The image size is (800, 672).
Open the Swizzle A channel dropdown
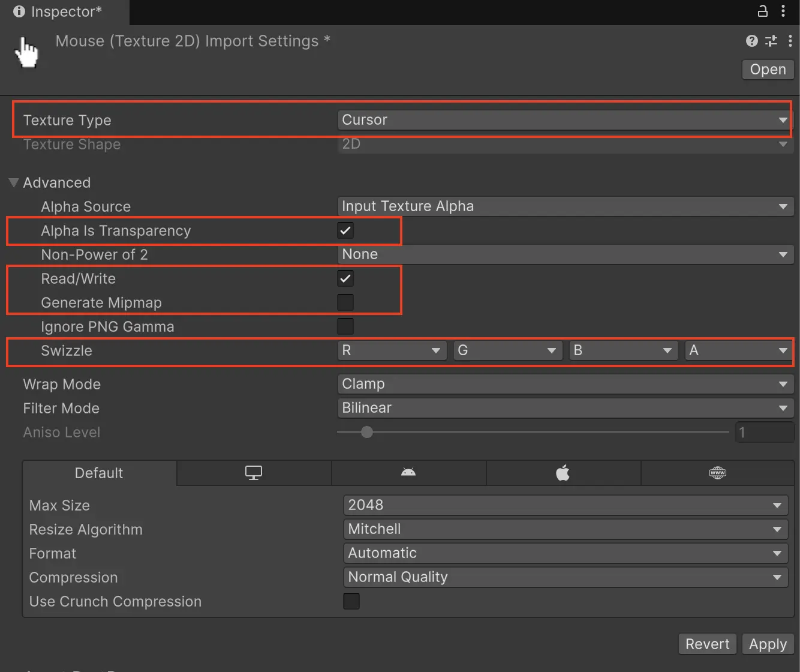pos(739,350)
